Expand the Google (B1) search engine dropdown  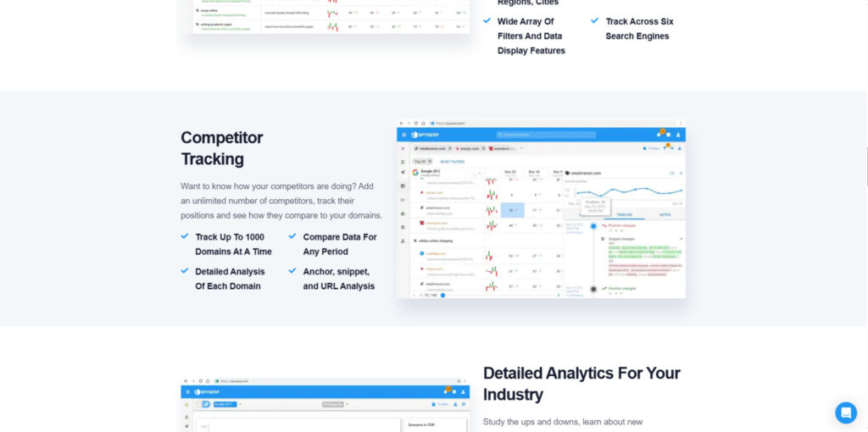480,174
